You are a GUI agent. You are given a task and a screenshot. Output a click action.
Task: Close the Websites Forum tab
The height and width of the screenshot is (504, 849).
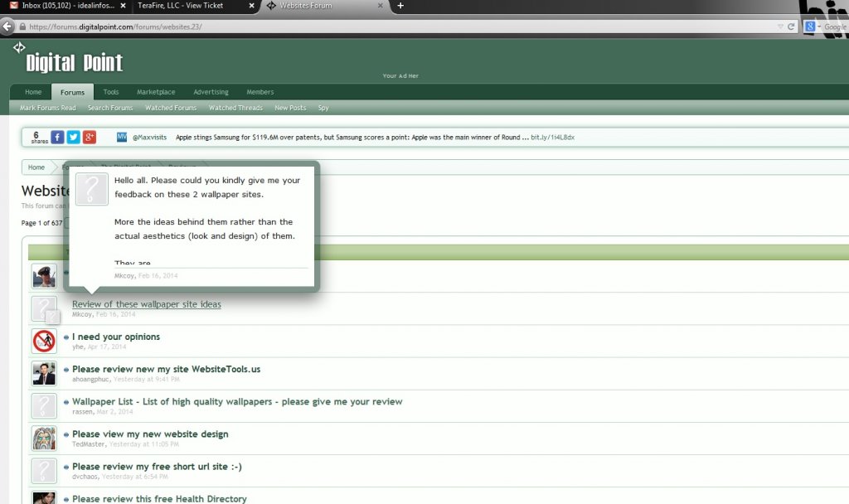point(380,6)
